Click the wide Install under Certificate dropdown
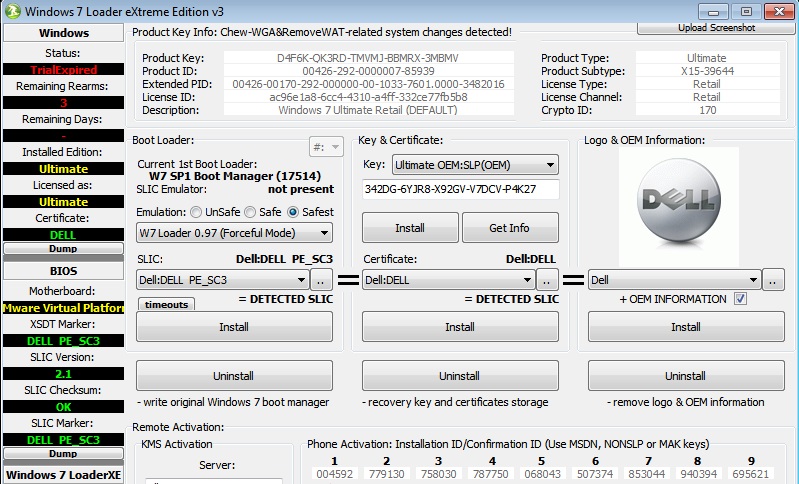This screenshot has width=799, height=484. tap(460, 327)
